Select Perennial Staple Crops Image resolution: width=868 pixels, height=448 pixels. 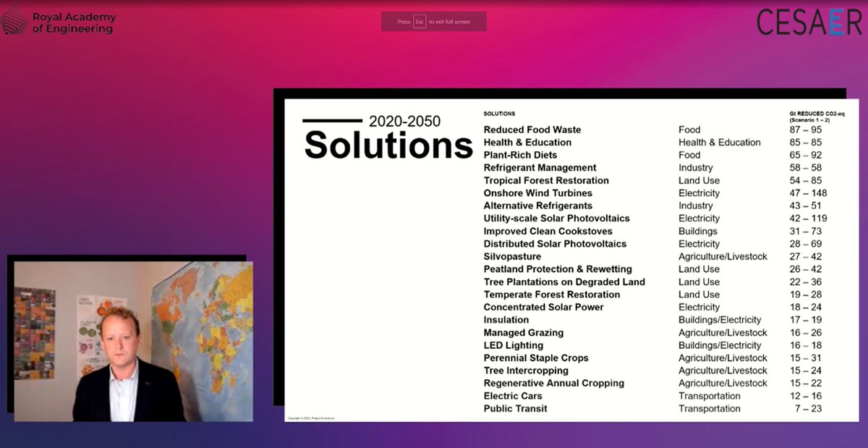(536, 358)
